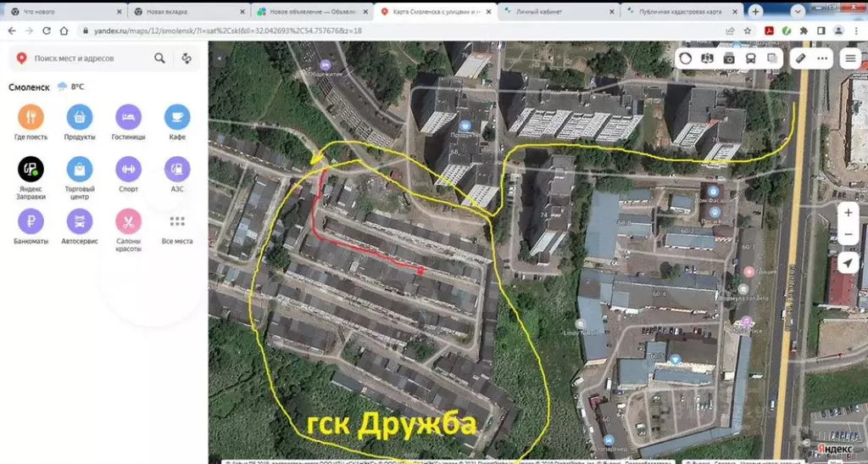Locate me with the map arrow button

(848, 263)
